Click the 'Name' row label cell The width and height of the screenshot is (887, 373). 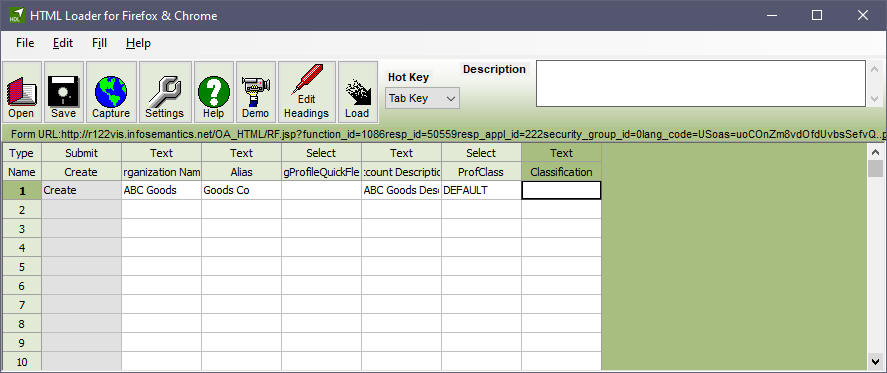point(22,172)
